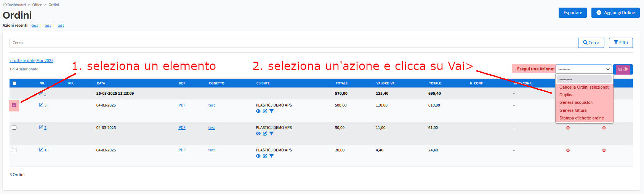Image resolution: width=644 pixels, height=194 pixels.
Task: Sort by TOTALE header right of VALORE IVA
Action: 435,83
